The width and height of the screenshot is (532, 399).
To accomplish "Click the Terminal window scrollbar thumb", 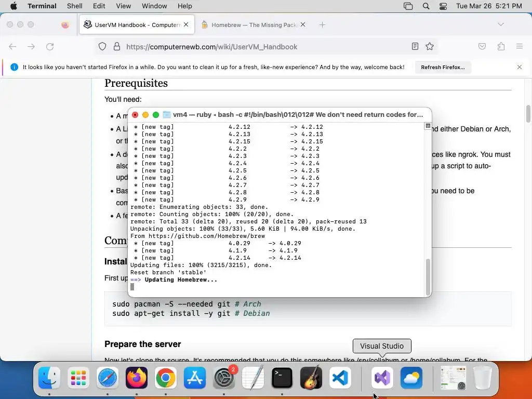I will (428, 277).
